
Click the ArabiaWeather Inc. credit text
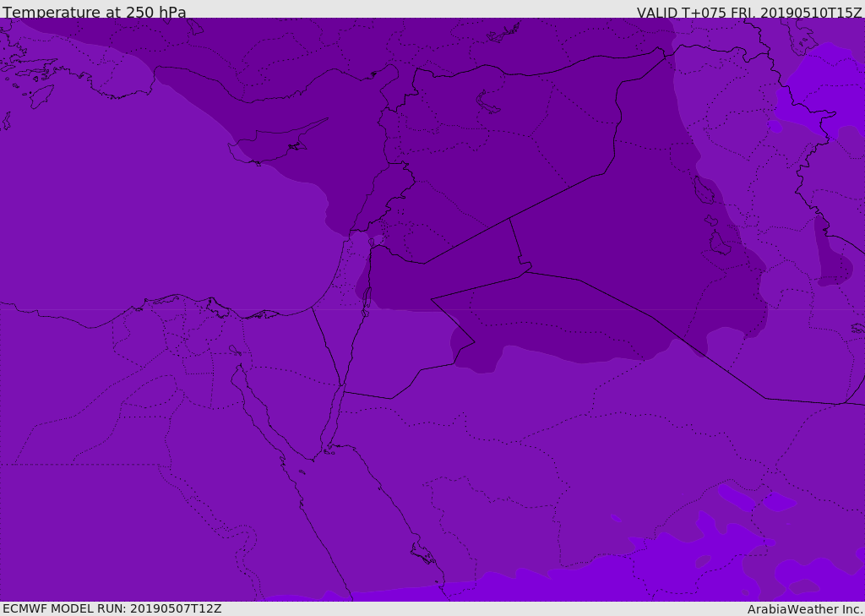[x=805, y=609]
